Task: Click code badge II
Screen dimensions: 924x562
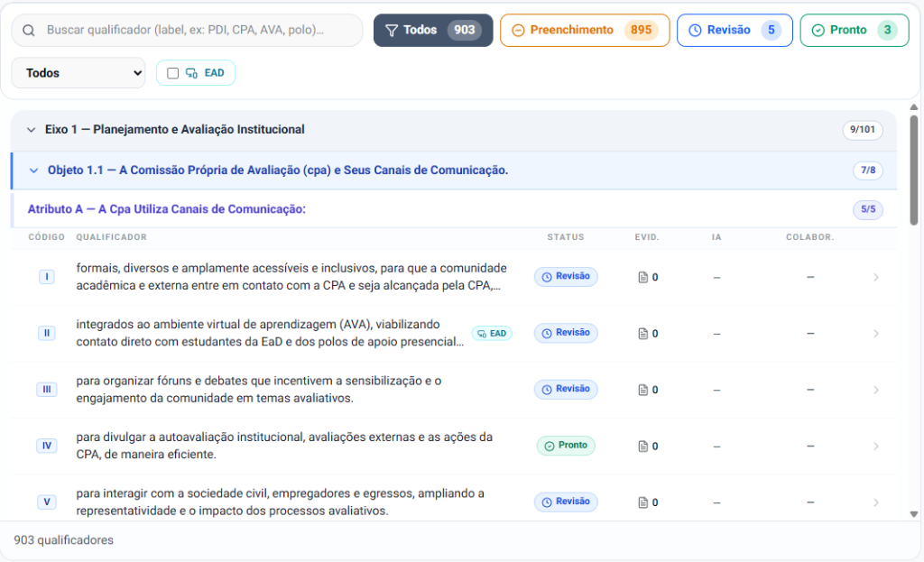Action: pos(47,333)
